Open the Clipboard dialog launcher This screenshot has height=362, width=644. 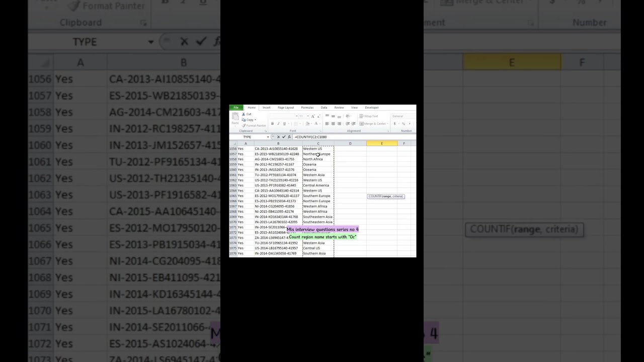(x=266, y=131)
